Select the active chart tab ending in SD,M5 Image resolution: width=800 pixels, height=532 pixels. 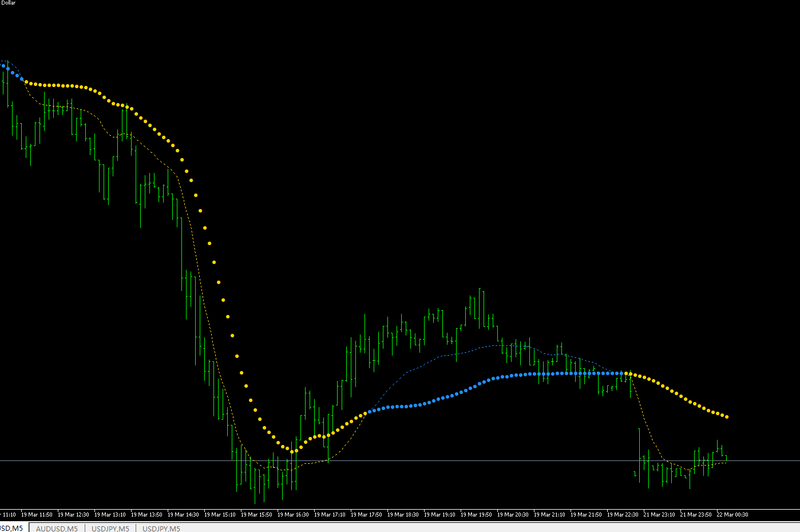point(13,528)
